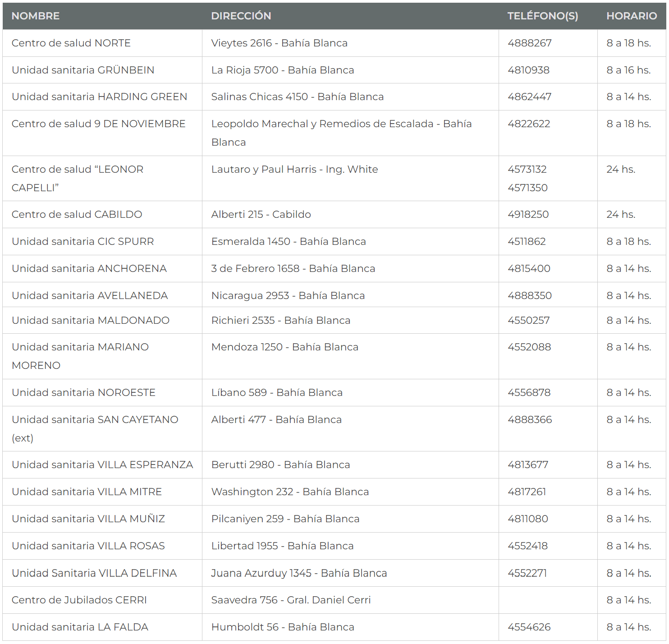The width and height of the screenshot is (669, 644).
Task: Click Humboldt 56 - Bahía Blanca address
Action: [x=283, y=627]
